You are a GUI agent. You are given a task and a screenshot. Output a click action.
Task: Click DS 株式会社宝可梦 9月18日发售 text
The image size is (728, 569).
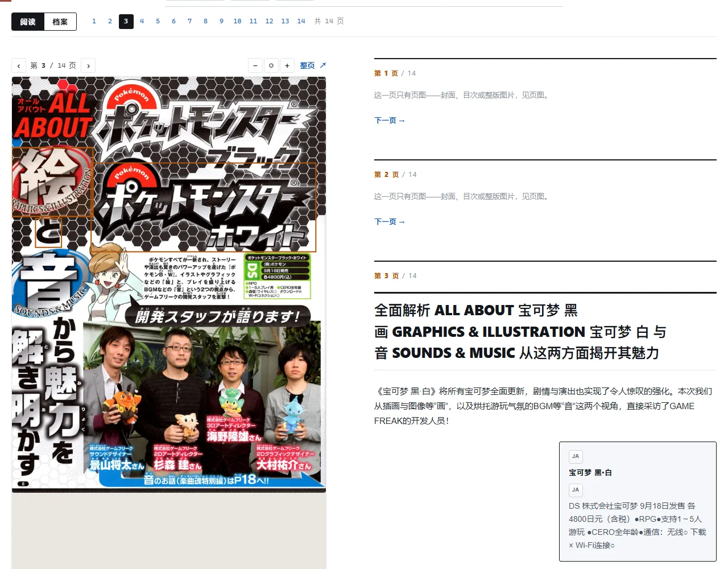click(x=637, y=526)
